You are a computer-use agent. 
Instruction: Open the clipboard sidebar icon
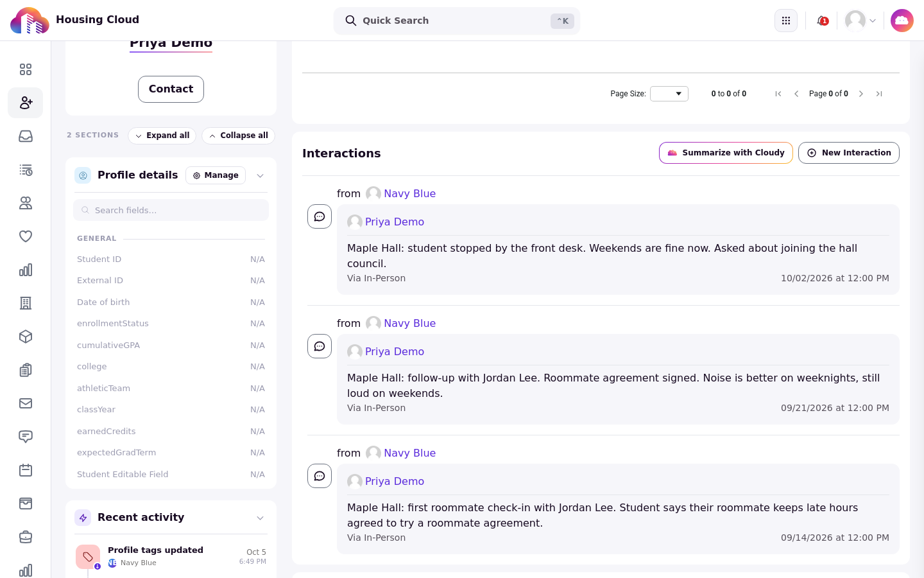pos(26,370)
